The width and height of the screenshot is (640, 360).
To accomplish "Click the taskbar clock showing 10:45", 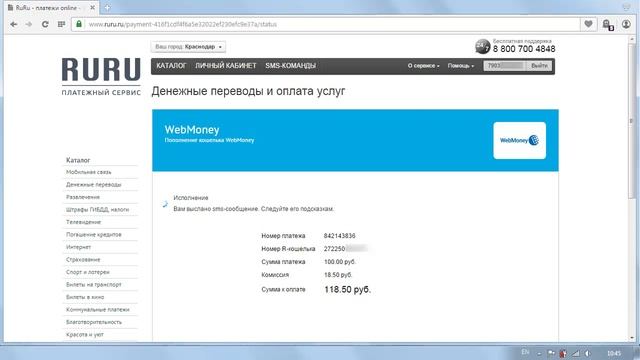I will point(614,353).
